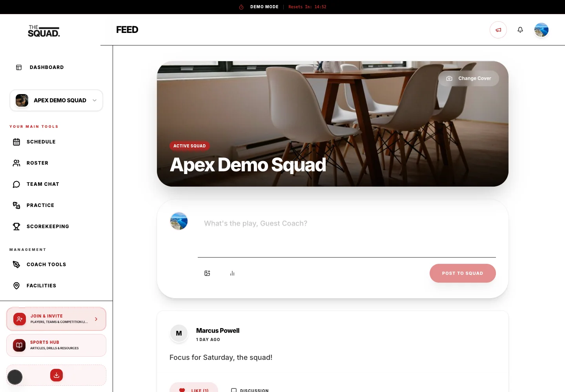
Task: Click The Squad logo
Action: [44, 31]
